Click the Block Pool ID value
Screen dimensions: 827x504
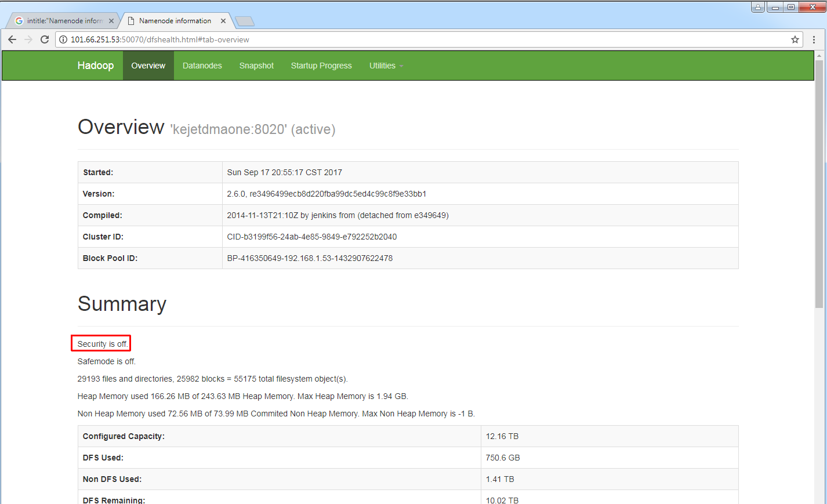click(x=310, y=258)
